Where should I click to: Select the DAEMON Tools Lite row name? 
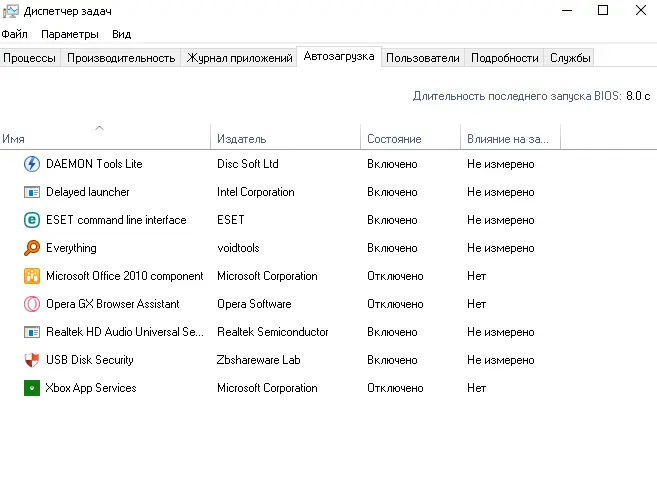[94, 164]
